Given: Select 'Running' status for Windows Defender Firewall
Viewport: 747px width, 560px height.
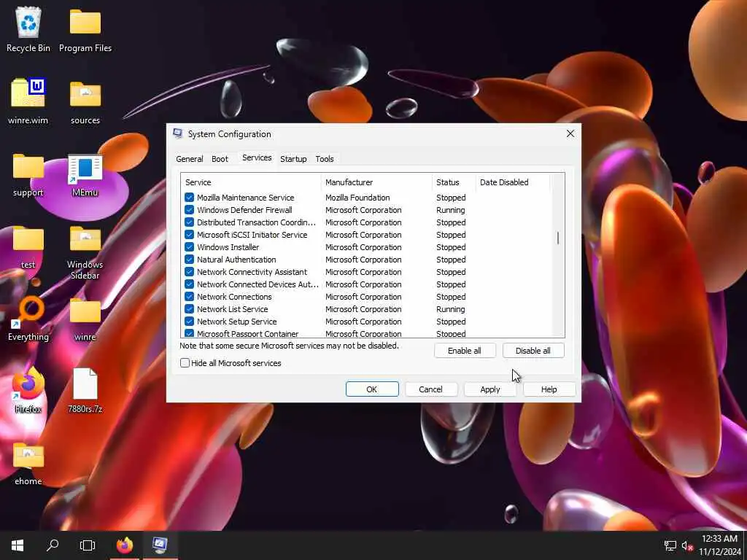Looking at the screenshot, I should tap(450, 210).
